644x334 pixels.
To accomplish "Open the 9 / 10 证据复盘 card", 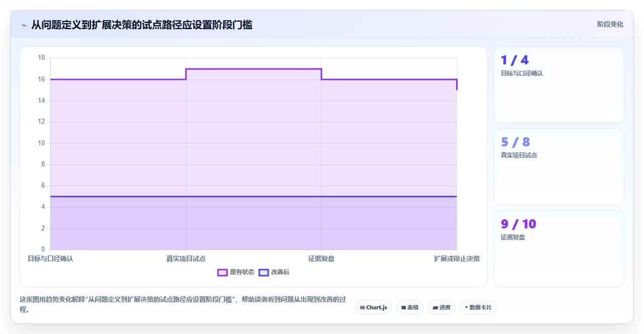I will pyautogui.click(x=559, y=249).
